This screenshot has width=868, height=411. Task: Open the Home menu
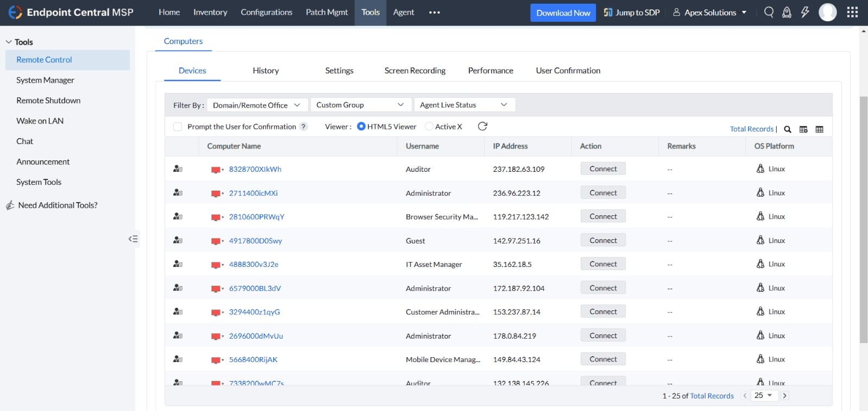169,12
